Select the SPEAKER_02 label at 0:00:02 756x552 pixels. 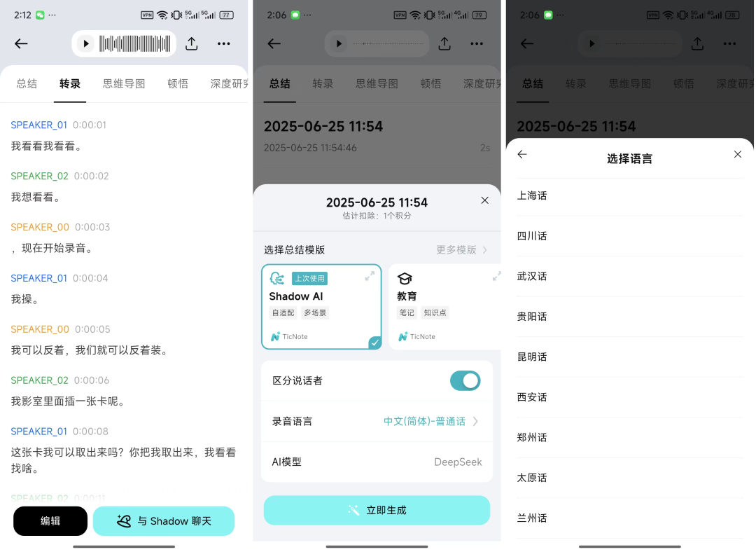tap(39, 176)
